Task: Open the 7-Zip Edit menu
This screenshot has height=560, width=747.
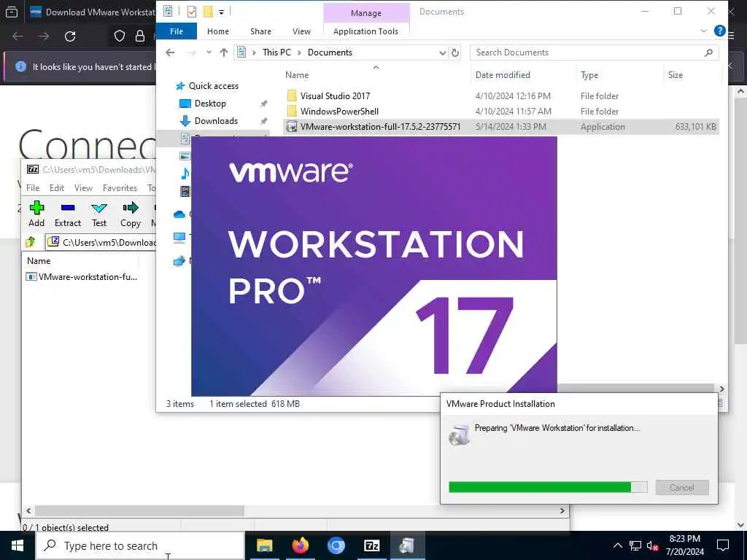Action: click(x=57, y=187)
